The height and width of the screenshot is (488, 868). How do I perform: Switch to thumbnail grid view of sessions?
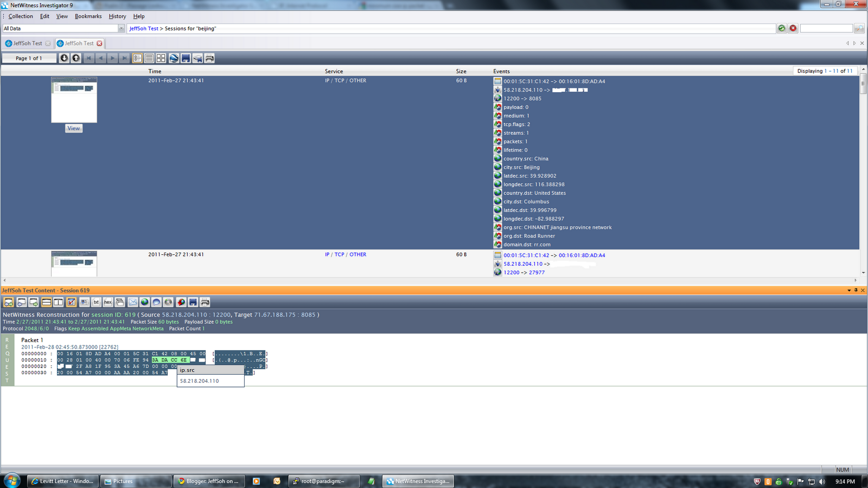coord(161,58)
